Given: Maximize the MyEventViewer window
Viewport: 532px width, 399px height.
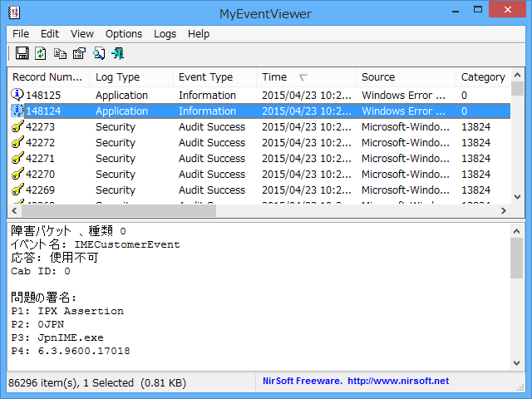Looking at the screenshot, I should 478,10.
